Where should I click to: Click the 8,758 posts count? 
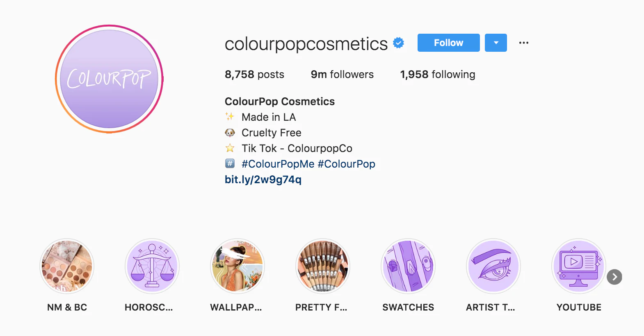pos(254,74)
